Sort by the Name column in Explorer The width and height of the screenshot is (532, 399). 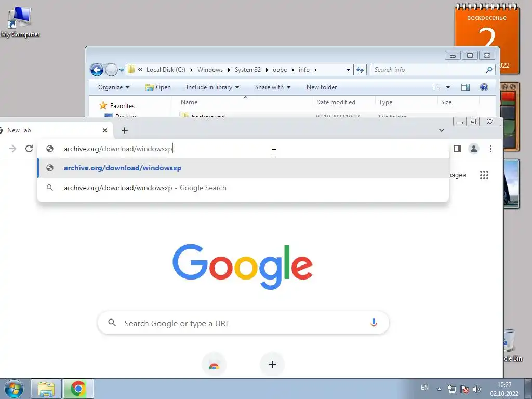245,102
